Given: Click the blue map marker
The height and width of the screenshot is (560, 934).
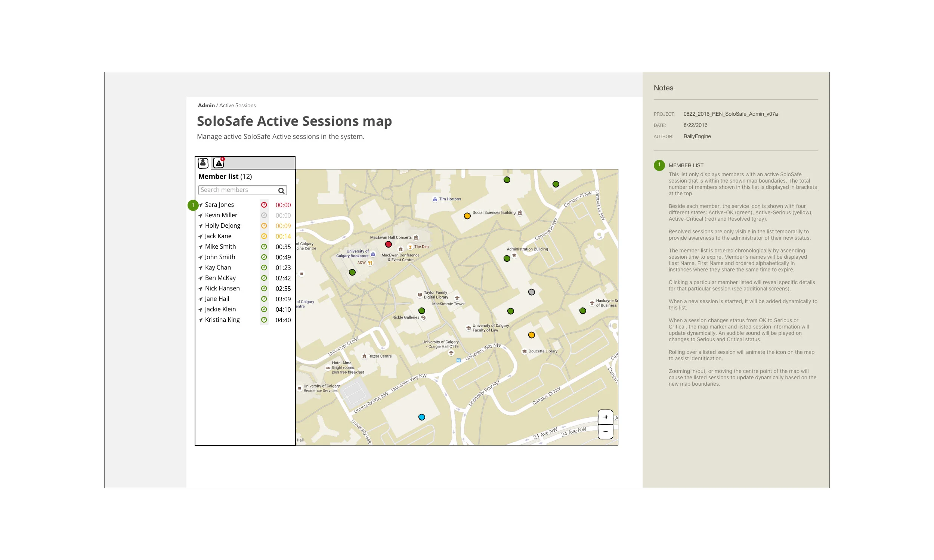Looking at the screenshot, I should click(x=422, y=417).
